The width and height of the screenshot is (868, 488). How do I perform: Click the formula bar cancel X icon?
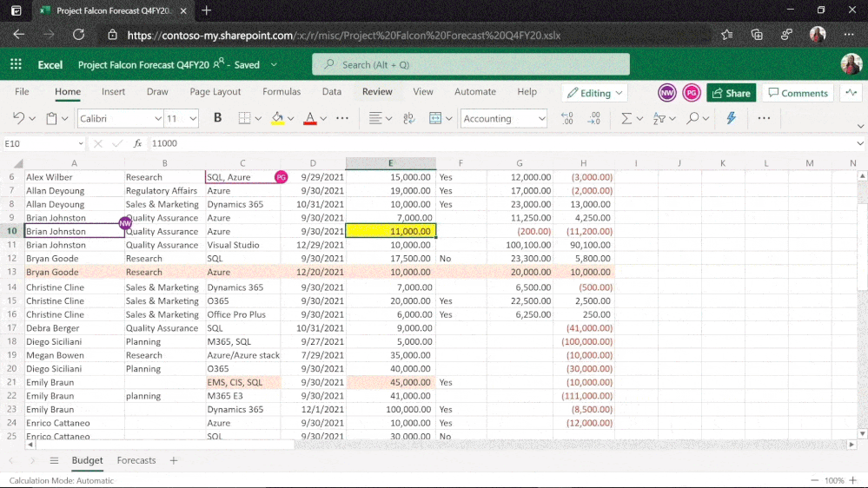click(x=98, y=144)
